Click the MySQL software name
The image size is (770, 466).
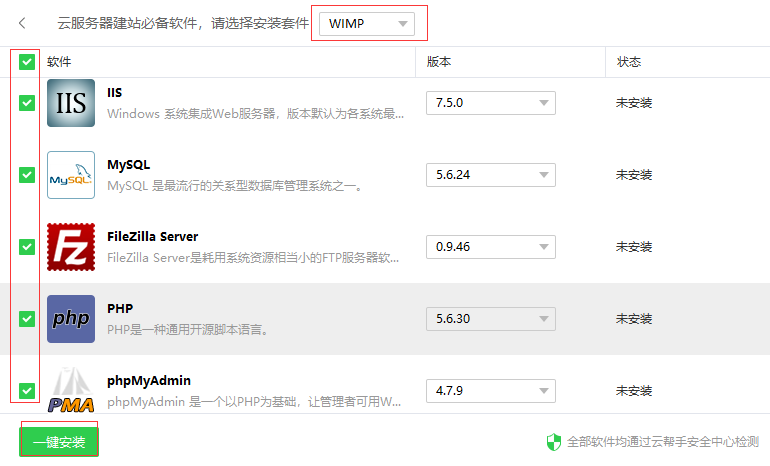[x=129, y=164]
